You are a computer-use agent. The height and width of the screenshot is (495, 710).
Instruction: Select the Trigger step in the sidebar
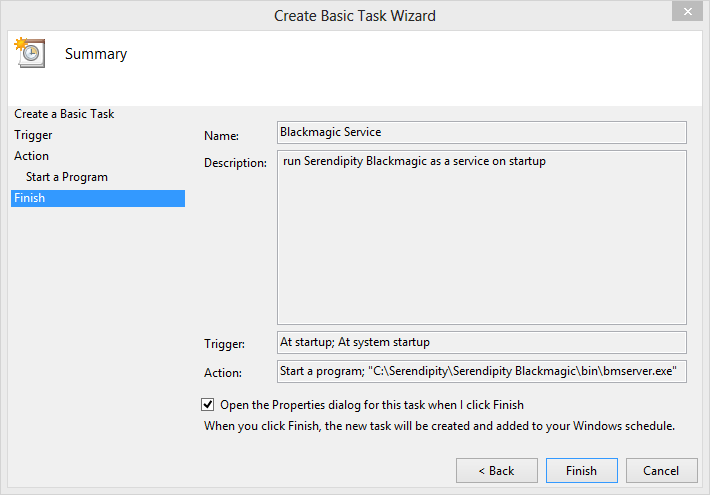[x=33, y=135]
